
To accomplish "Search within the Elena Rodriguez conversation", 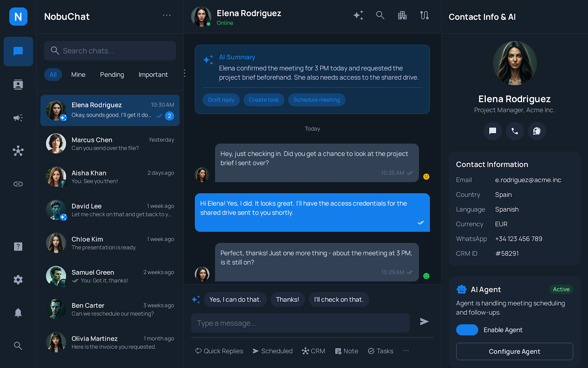I will [x=380, y=15].
